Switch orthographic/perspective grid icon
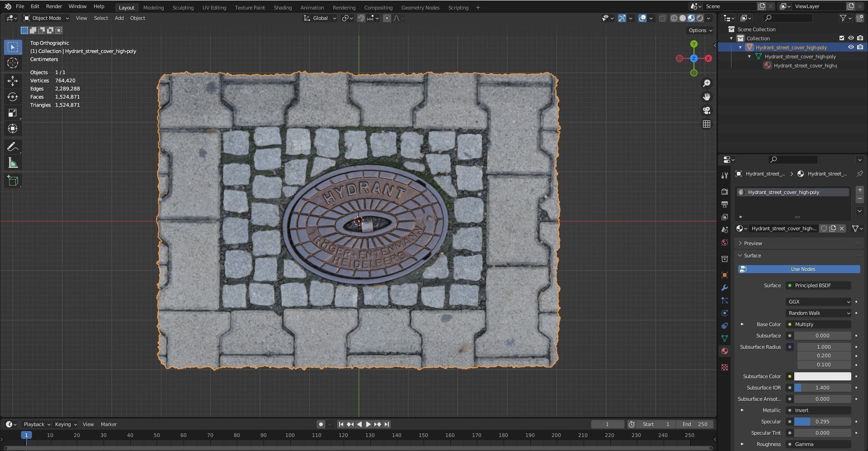This screenshot has width=868, height=451. [707, 124]
